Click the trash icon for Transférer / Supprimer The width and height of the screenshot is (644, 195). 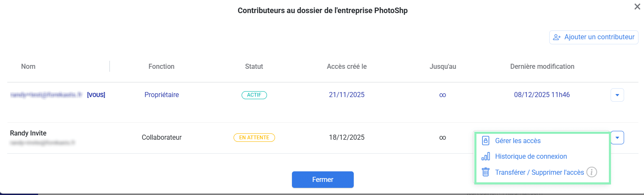(486, 172)
